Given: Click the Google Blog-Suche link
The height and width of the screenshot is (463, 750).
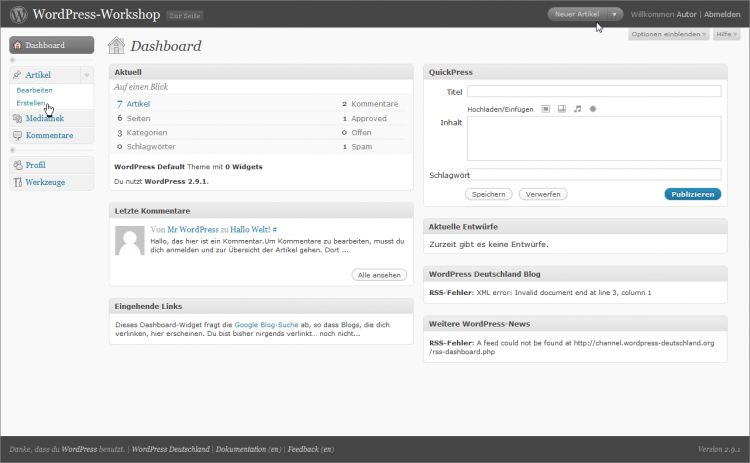Looking at the screenshot, I should [x=266, y=325].
